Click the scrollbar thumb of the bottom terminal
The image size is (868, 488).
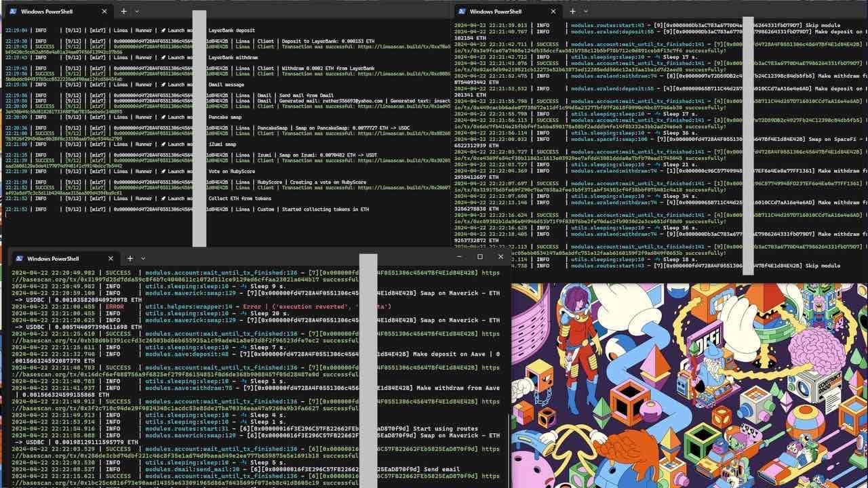click(x=367, y=373)
